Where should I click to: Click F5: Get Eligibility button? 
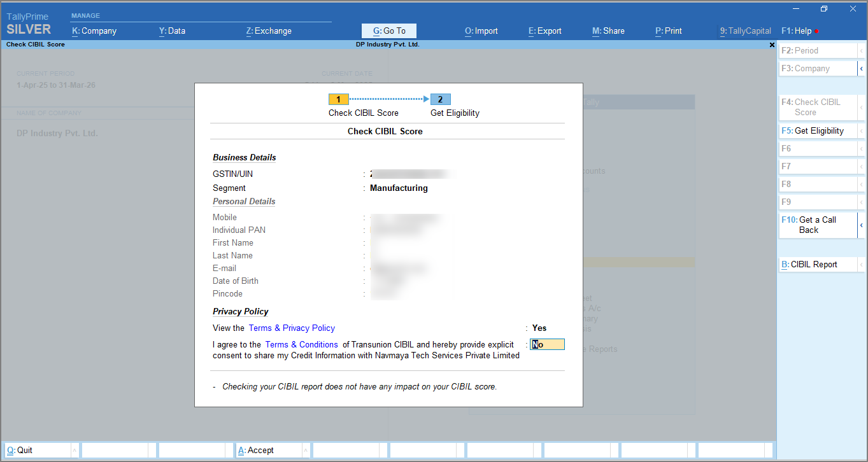(x=818, y=130)
